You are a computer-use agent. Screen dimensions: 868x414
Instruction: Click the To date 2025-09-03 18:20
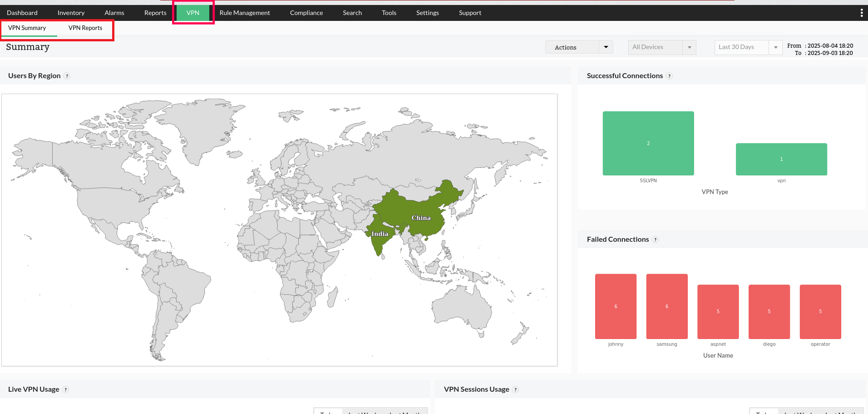(x=830, y=53)
